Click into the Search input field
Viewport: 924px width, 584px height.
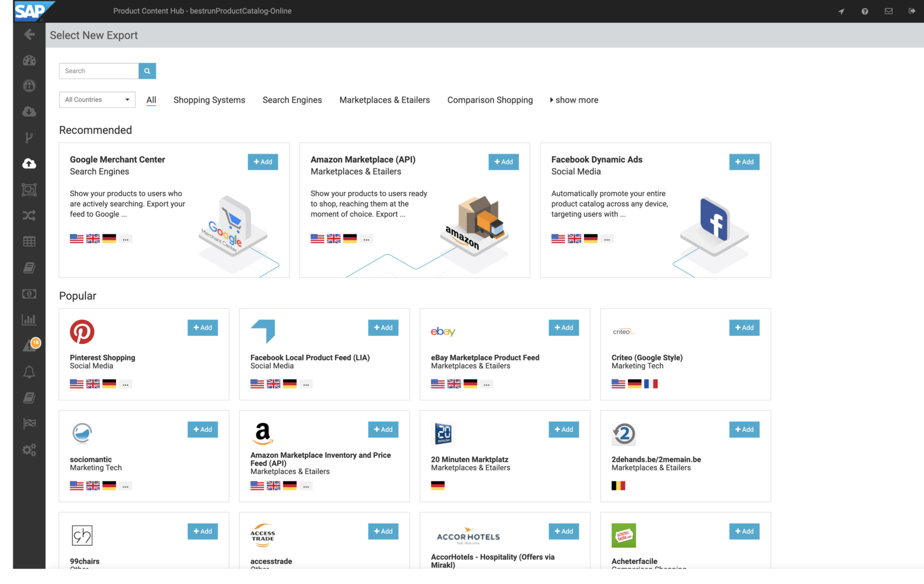(x=99, y=71)
